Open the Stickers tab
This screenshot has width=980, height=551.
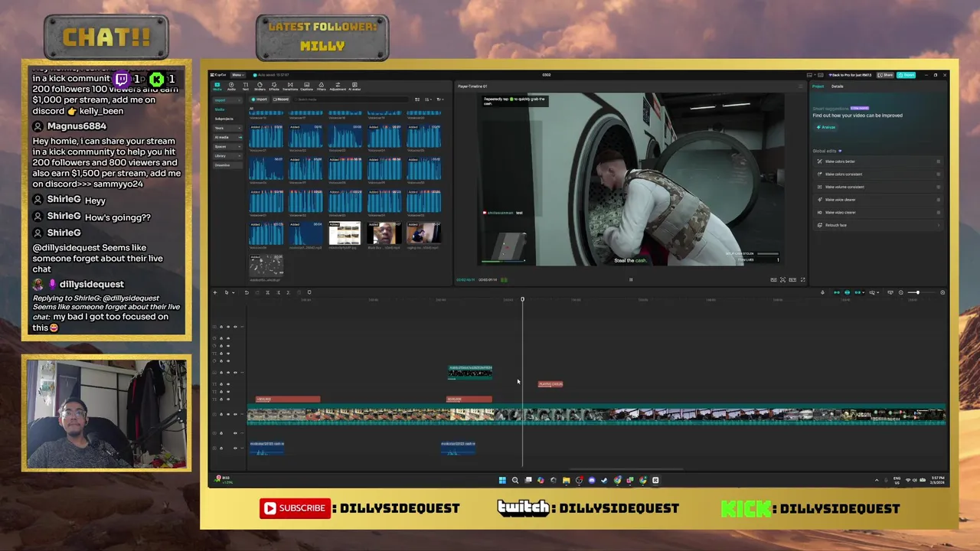(x=260, y=87)
